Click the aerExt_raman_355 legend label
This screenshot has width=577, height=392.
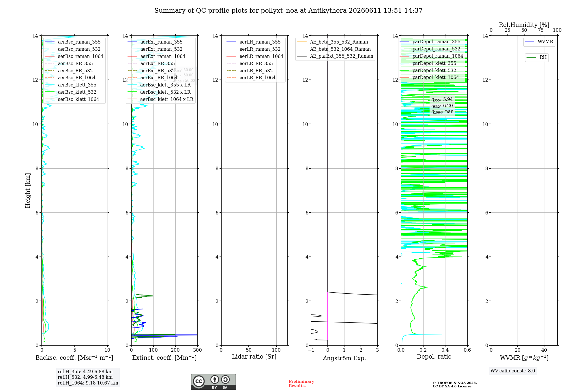pyautogui.click(x=161, y=42)
